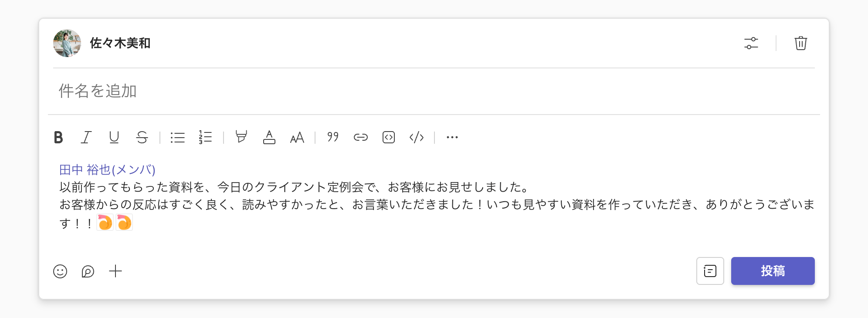Click the 件名を追加 subject field
The image size is (868, 318).
261,91
